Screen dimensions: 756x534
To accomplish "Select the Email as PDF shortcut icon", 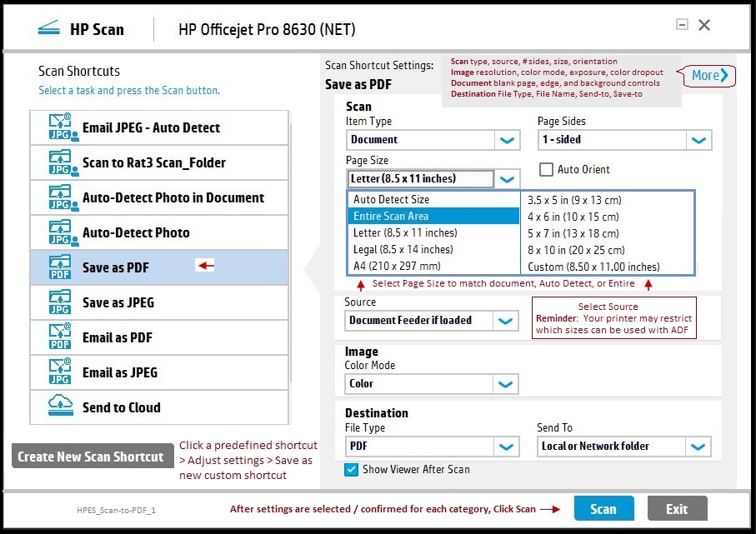I will [x=59, y=337].
